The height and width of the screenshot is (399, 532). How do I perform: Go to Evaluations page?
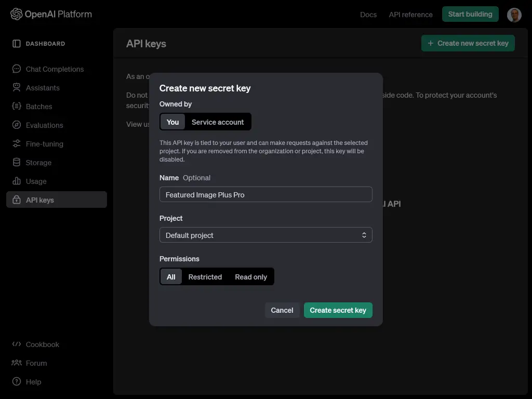pos(56,125)
